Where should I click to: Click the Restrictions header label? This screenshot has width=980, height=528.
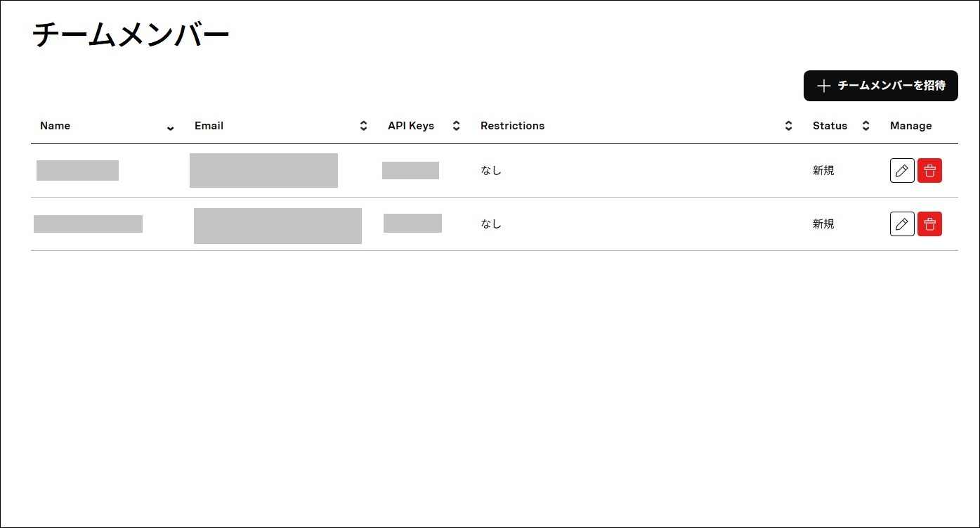point(512,126)
